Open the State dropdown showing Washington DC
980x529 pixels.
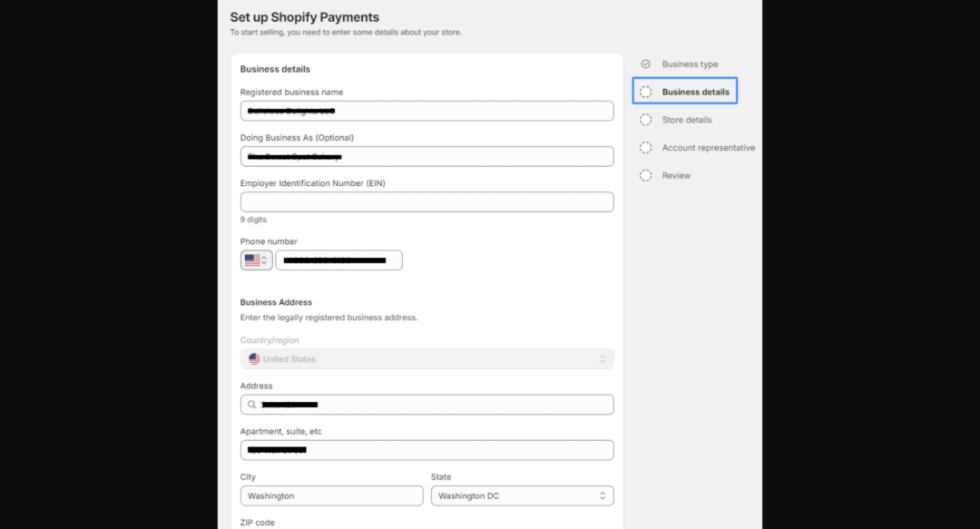pyautogui.click(x=522, y=496)
